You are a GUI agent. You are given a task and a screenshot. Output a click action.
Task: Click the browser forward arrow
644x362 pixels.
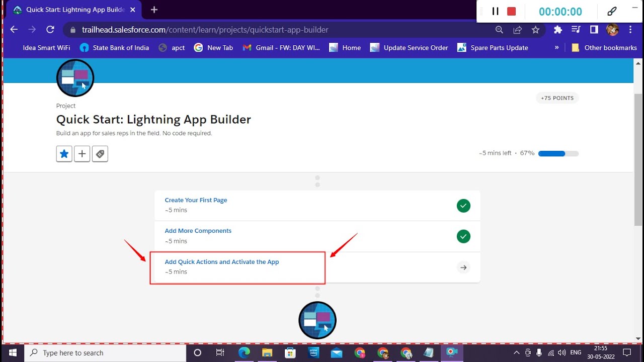click(x=32, y=30)
